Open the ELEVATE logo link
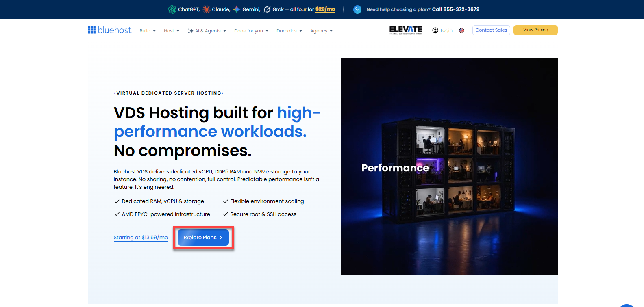 (405, 30)
